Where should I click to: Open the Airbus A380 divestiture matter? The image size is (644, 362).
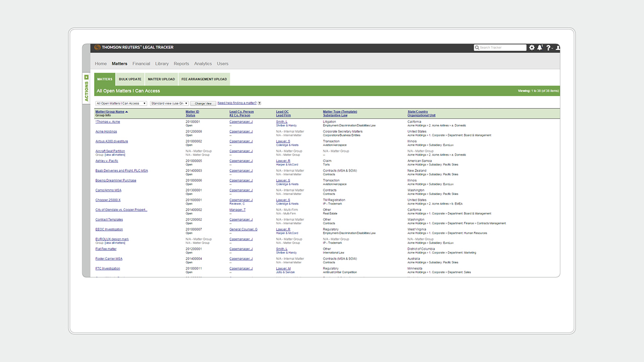(x=112, y=141)
